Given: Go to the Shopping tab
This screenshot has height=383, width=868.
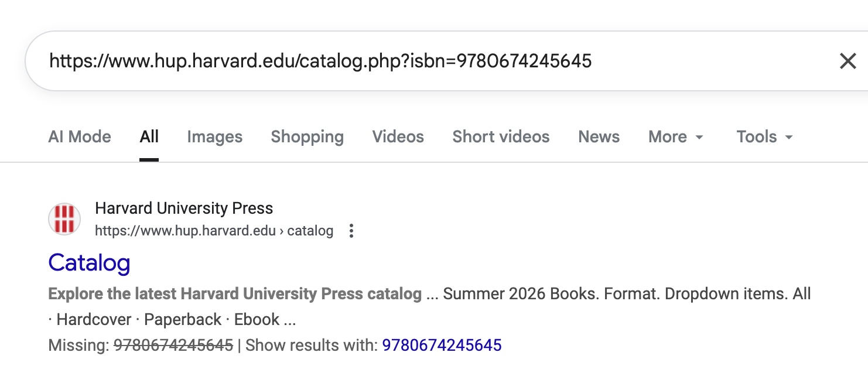Looking at the screenshot, I should point(307,137).
